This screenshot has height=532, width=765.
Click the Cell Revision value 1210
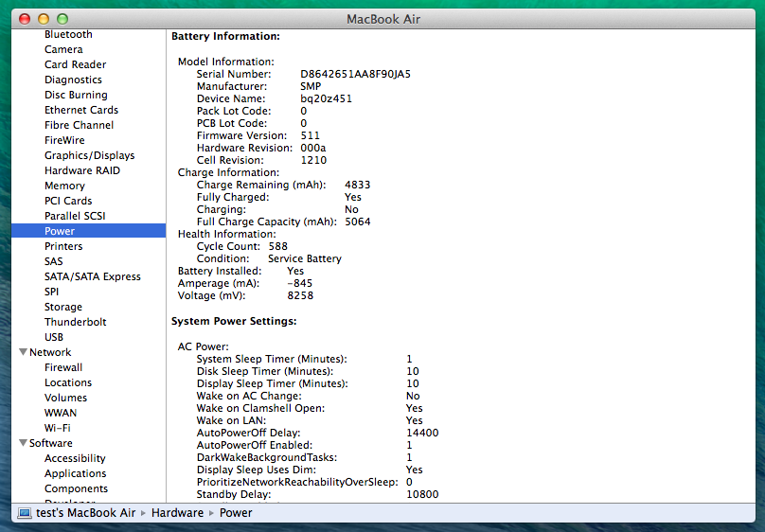313,160
